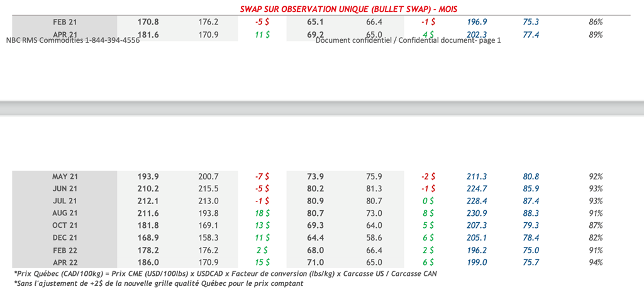Image resolution: width=644 pixels, height=306 pixels.
Task: Select the "*Prix Québec" formula footnote
Action: click(x=224, y=274)
